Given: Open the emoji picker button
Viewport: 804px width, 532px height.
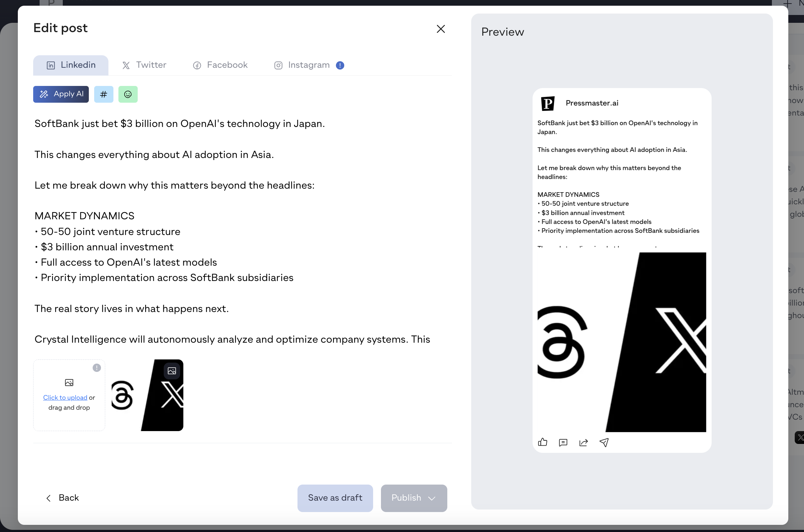Looking at the screenshot, I should (x=128, y=94).
